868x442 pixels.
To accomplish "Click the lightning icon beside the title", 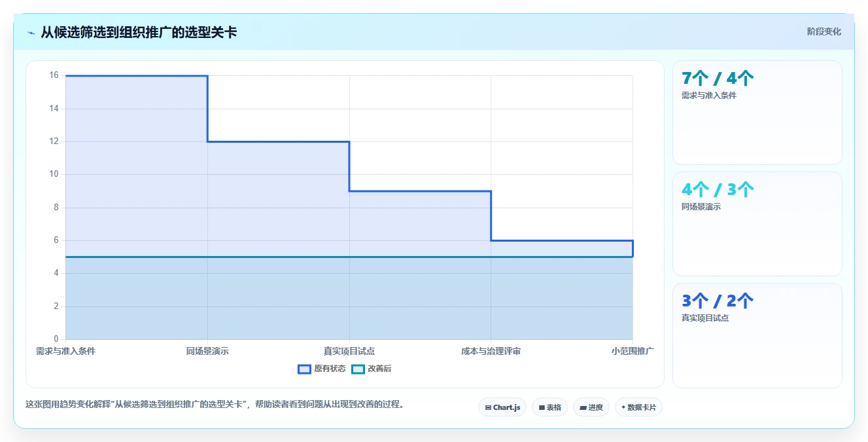I will pyautogui.click(x=31, y=33).
